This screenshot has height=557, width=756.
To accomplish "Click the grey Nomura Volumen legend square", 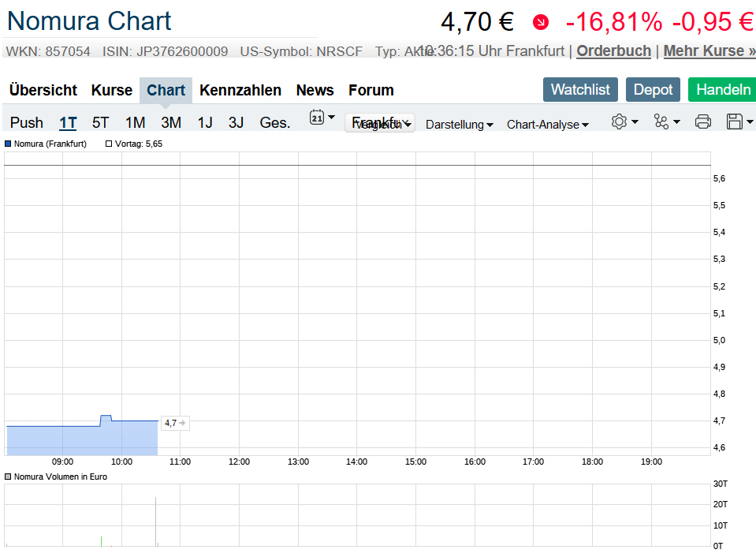I will coord(9,477).
